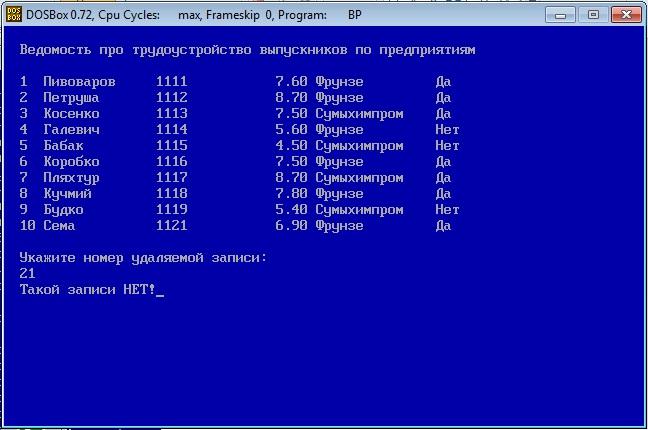Click surname 'Коробко' in row 6
Image resolution: width=648 pixels, height=430 pixels.
click(x=71, y=161)
